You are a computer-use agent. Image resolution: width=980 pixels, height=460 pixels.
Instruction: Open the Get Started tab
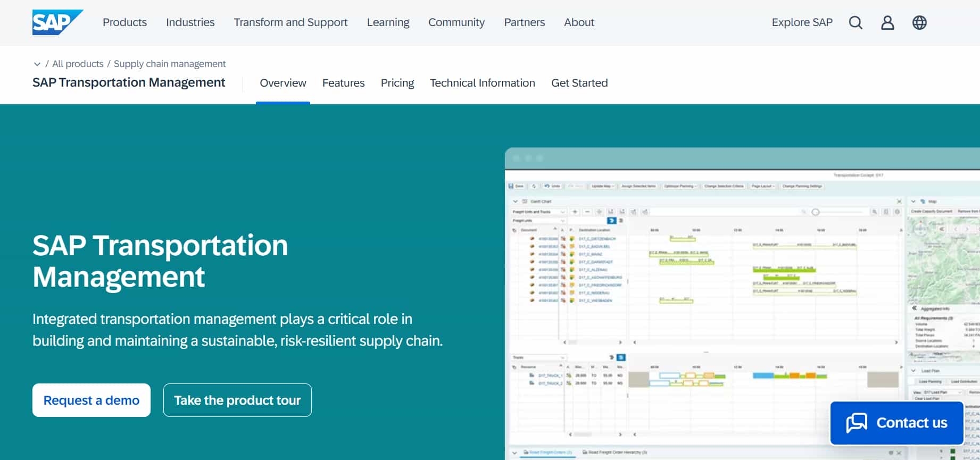tap(579, 83)
